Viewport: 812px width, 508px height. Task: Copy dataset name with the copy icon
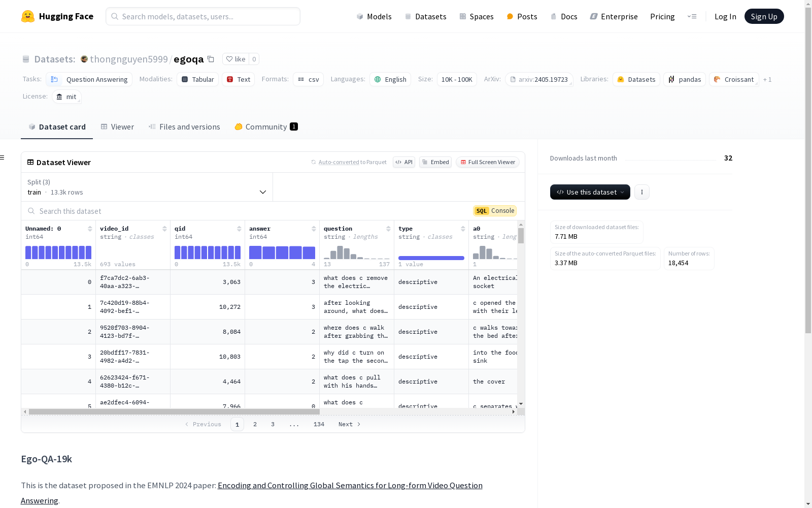click(211, 59)
